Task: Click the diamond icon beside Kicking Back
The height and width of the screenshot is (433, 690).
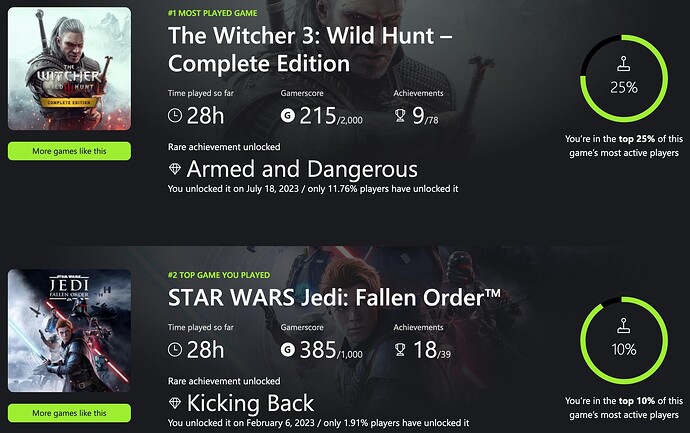Action: tap(175, 403)
